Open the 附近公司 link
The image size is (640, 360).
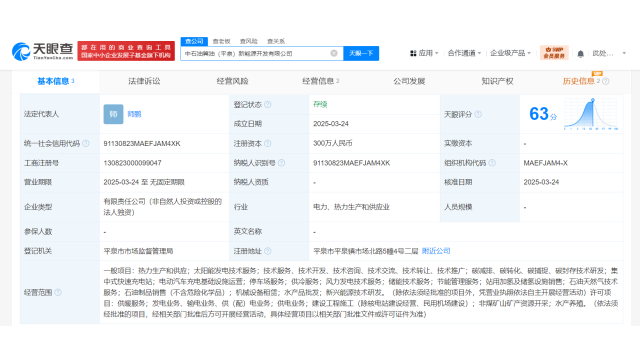click(436, 251)
